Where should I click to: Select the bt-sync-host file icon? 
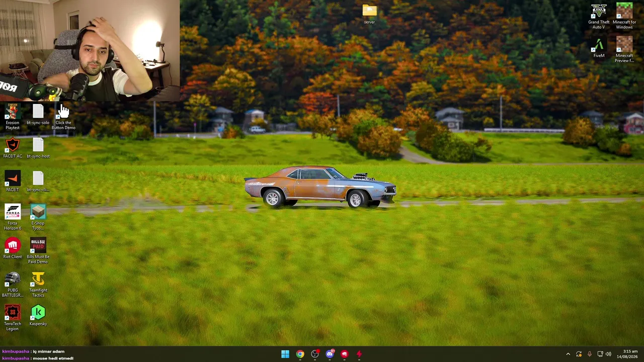tap(38, 148)
